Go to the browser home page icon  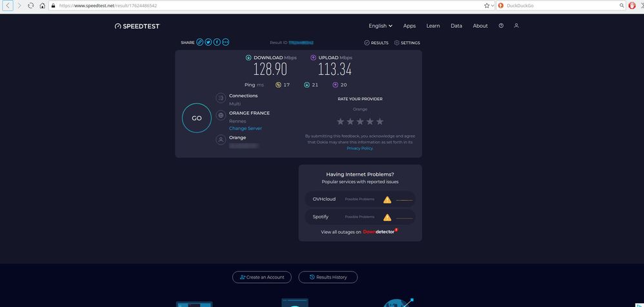point(43,6)
